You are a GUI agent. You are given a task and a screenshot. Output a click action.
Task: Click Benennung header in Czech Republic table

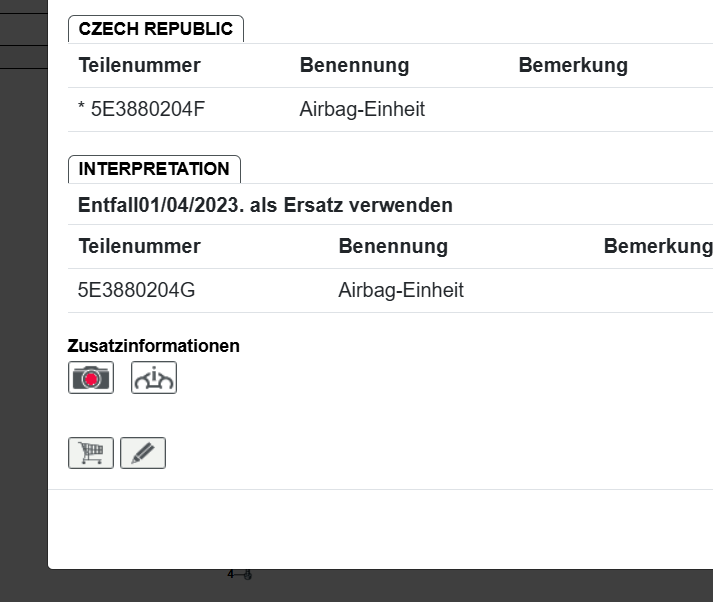(x=354, y=66)
